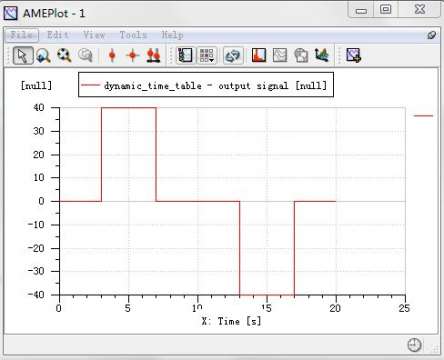Click the red histogram plot icon
The width and height of the screenshot is (444, 360).
(x=259, y=55)
